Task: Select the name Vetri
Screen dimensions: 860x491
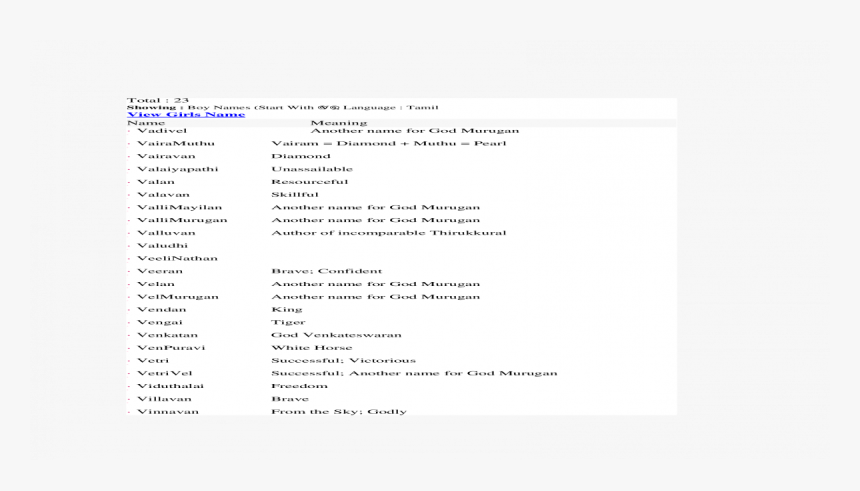Action: tap(153, 360)
